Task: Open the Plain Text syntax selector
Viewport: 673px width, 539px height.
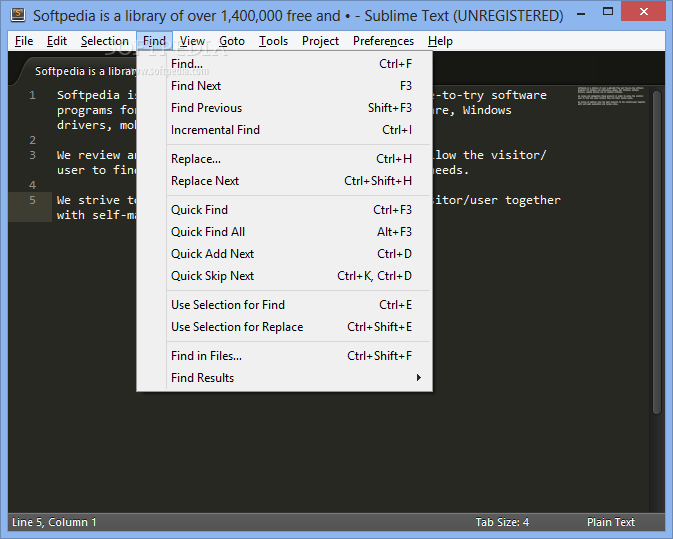Action: point(610,522)
